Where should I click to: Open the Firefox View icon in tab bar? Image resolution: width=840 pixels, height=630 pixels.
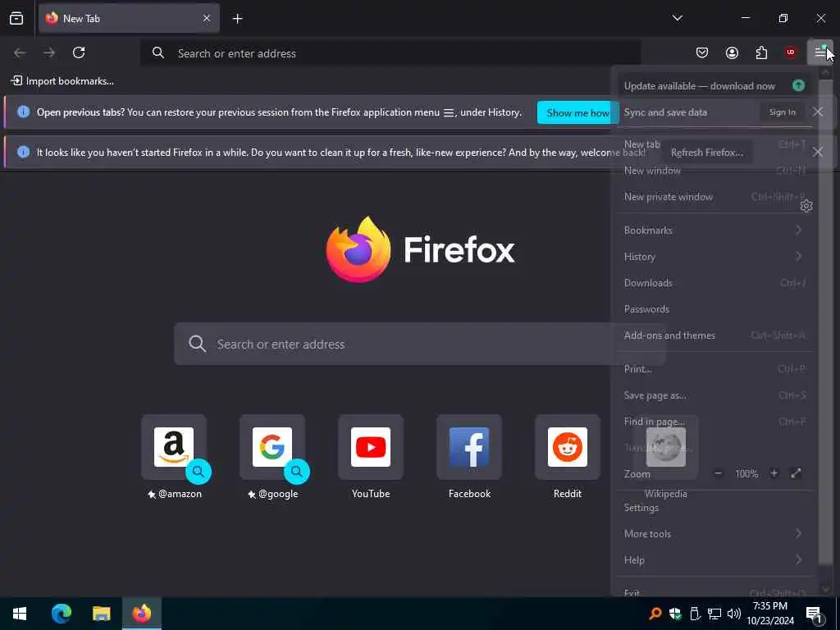tap(16, 18)
